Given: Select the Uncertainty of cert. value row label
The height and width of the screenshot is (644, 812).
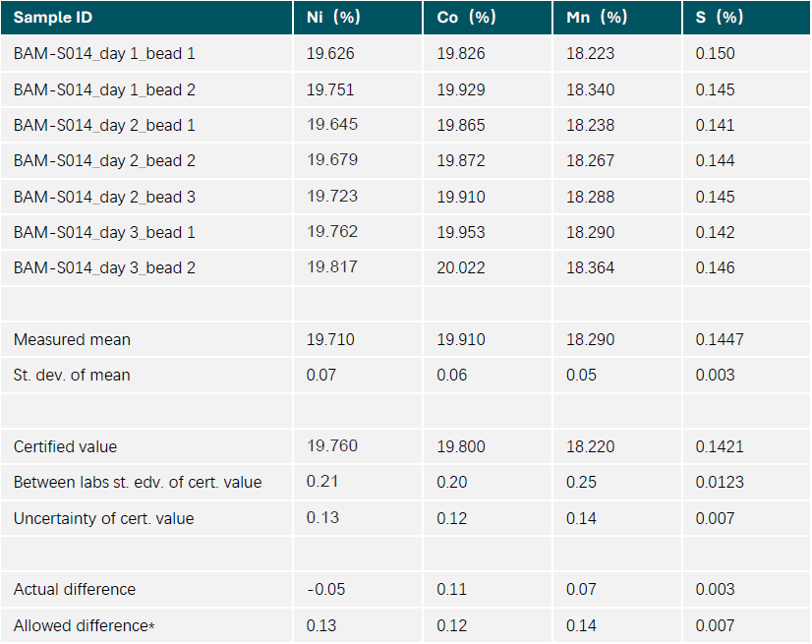Looking at the screenshot, I should click(x=103, y=518).
